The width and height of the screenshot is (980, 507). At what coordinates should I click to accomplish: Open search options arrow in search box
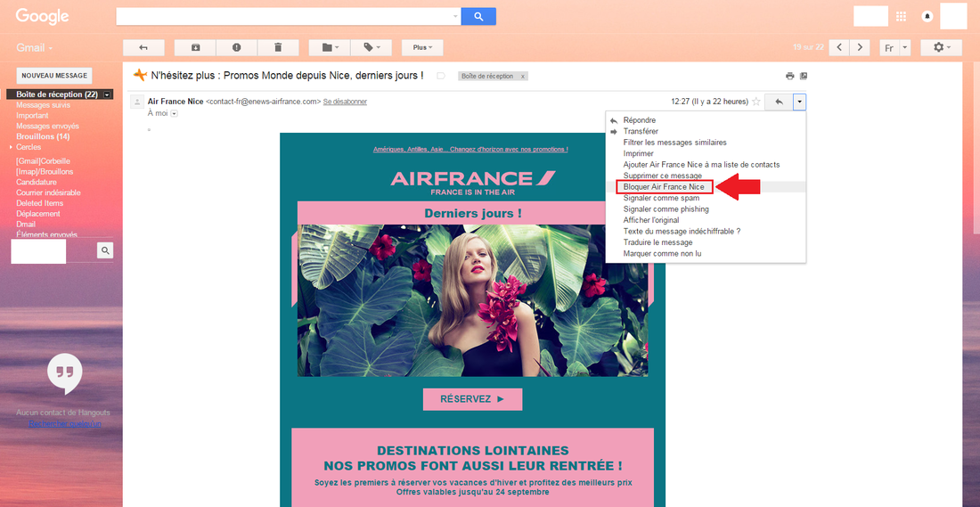point(455,17)
